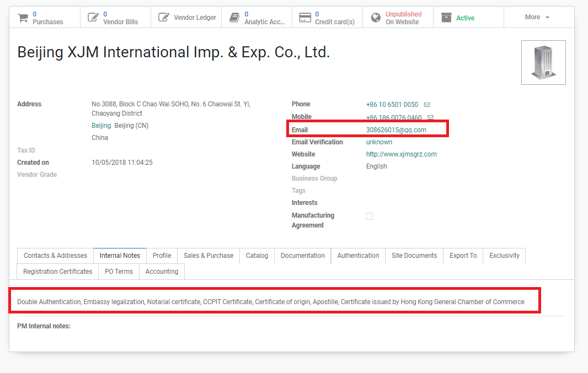Open the Vendor Ledger button

click(186, 17)
